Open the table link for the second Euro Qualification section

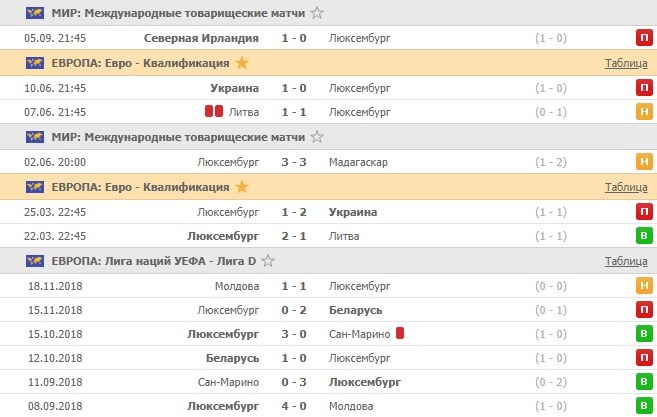[626, 187]
